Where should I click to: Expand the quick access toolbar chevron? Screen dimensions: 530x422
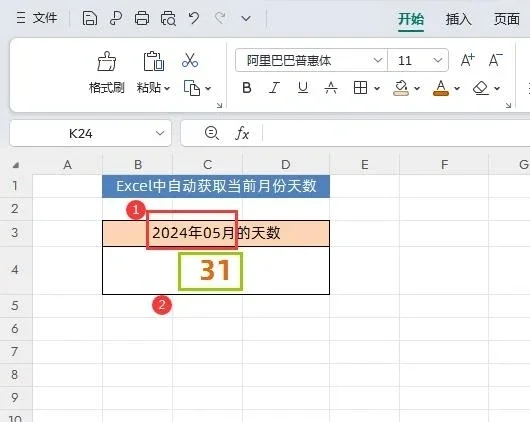246,18
